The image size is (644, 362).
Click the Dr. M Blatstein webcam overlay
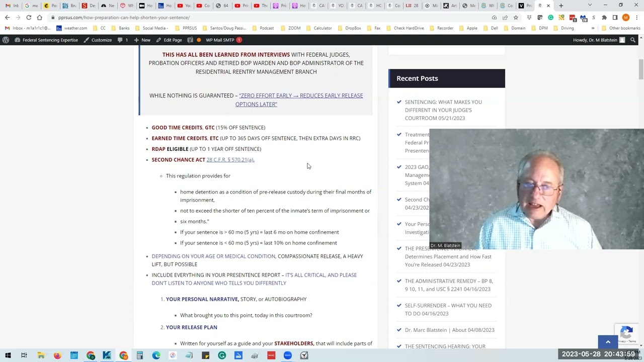pos(536,189)
